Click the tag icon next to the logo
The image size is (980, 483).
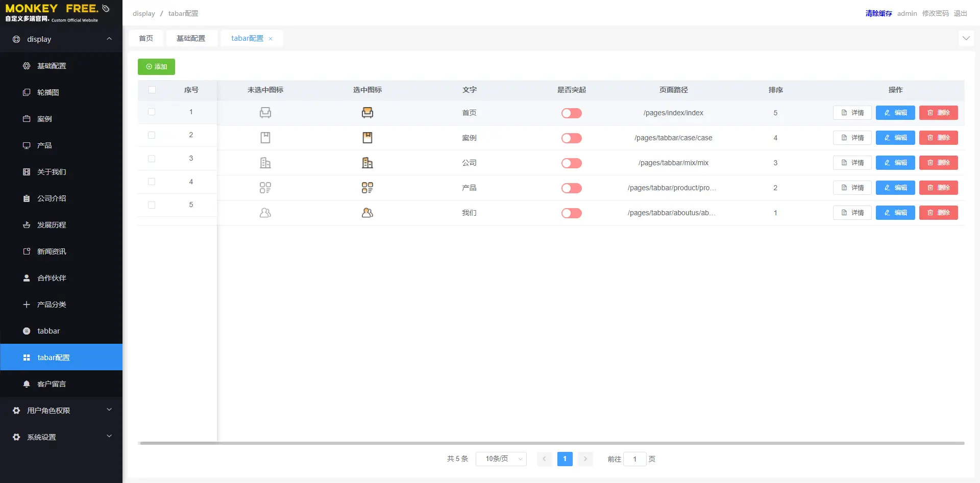tap(106, 9)
